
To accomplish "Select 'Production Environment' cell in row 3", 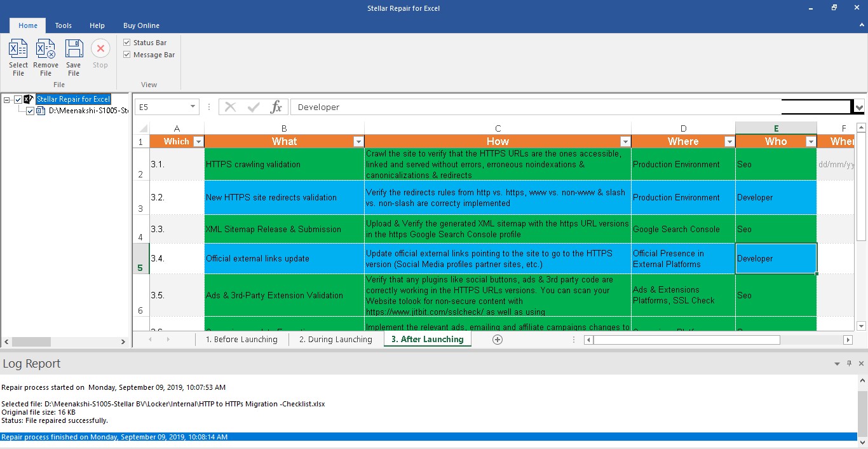I will point(683,198).
